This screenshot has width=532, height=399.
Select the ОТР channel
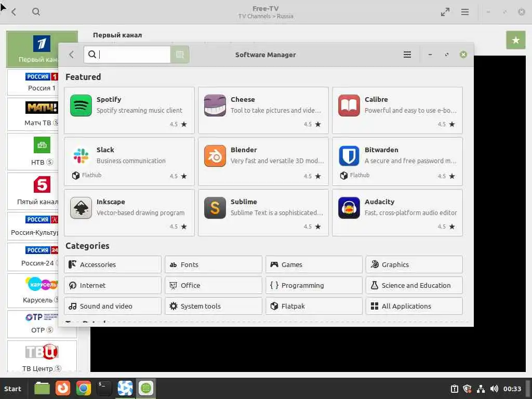pos(33,324)
